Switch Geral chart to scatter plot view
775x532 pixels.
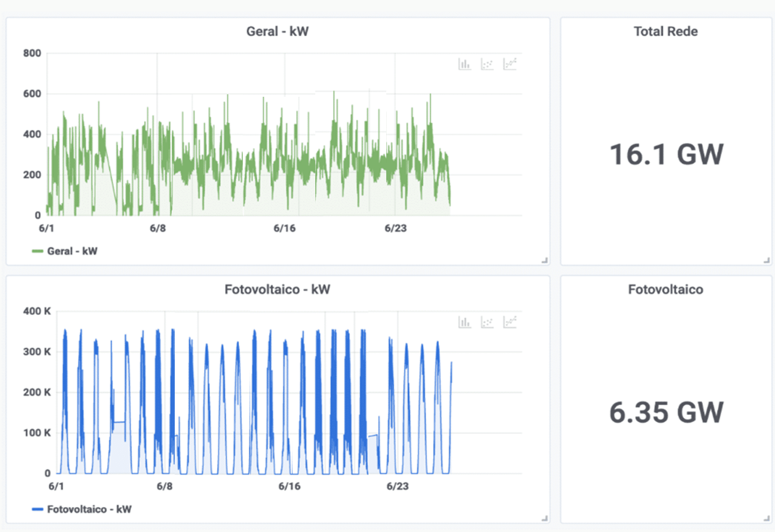point(487,64)
